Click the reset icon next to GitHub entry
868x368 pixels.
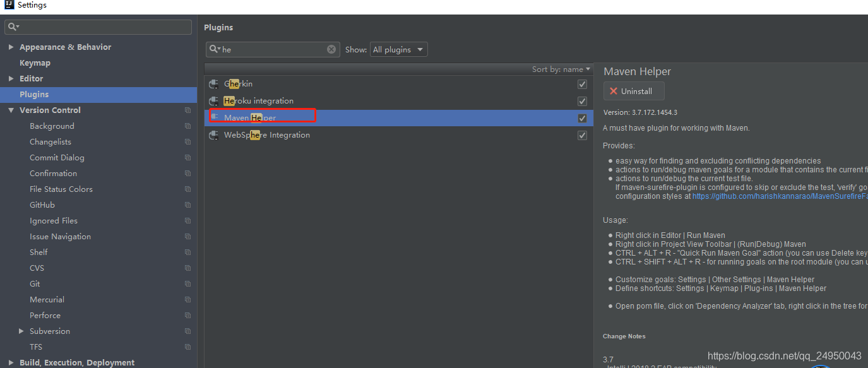click(187, 205)
